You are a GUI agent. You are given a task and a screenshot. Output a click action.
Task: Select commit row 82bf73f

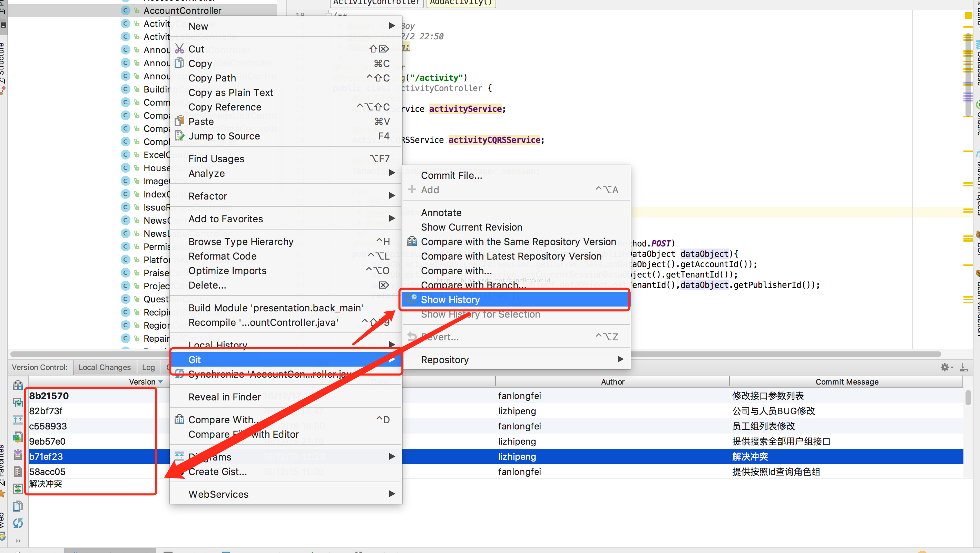click(x=46, y=411)
